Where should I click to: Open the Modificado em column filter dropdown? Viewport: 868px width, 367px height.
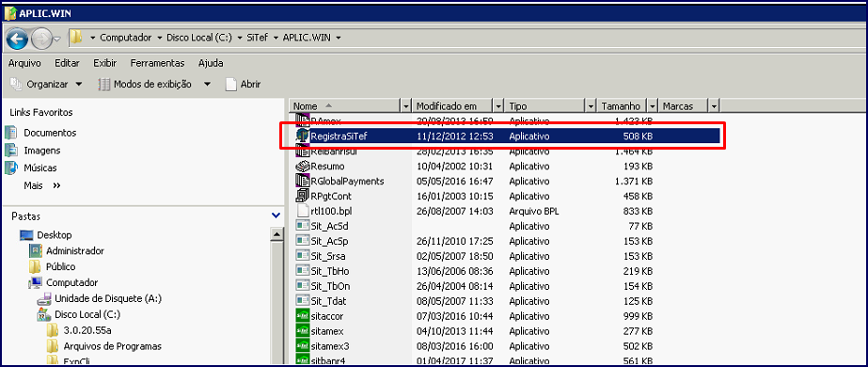499,105
